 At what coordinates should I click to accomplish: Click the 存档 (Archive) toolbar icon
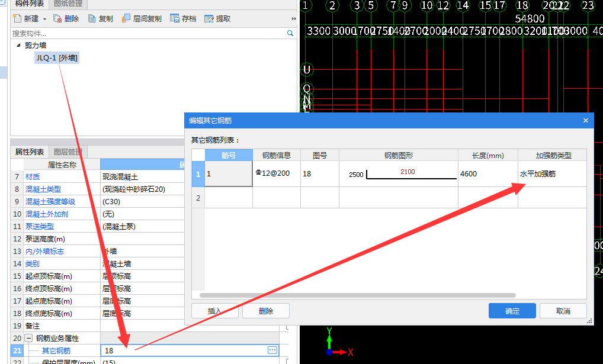point(175,18)
